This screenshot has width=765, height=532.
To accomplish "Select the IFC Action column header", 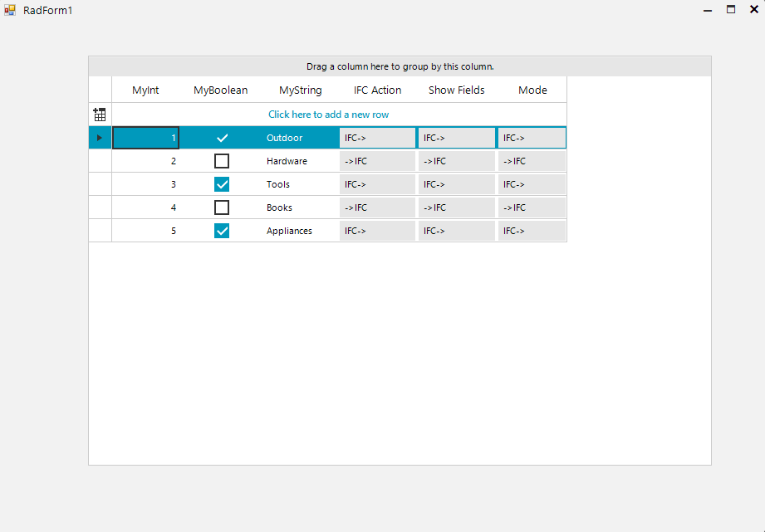I will (x=377, y=90).
